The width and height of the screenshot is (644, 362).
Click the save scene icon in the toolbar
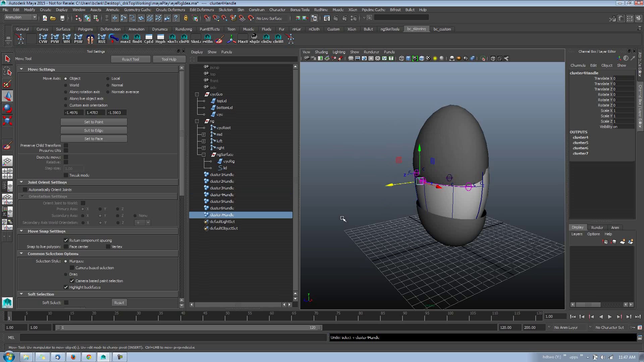tap(62, 18)
